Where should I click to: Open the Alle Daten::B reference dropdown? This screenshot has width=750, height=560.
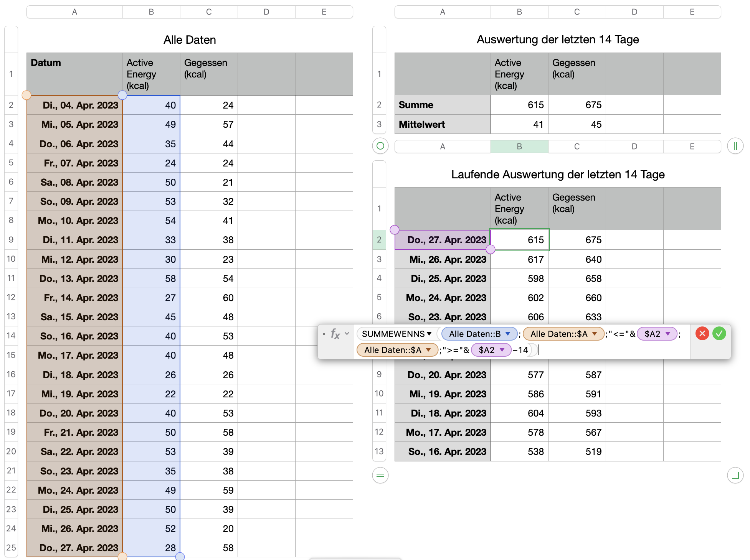pos(508,334)
